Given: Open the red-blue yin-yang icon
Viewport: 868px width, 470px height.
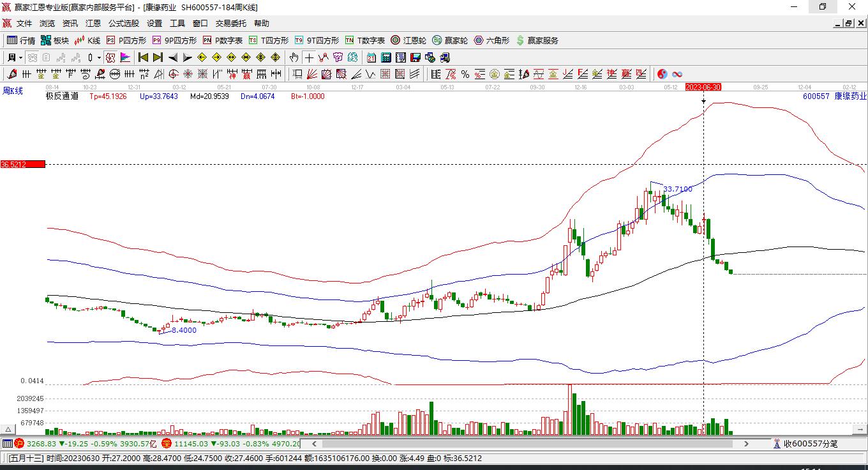Looking at the screenshot, I should point(662,74).
